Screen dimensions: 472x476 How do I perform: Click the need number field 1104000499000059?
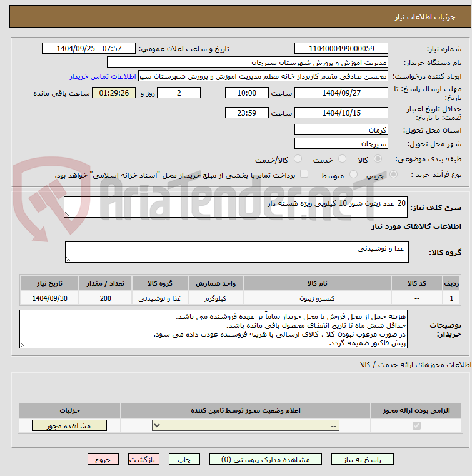(341, 49)
